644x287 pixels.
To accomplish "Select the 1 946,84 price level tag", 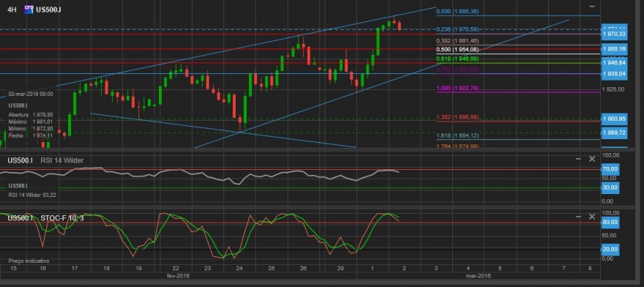I will tap(615, 62).
